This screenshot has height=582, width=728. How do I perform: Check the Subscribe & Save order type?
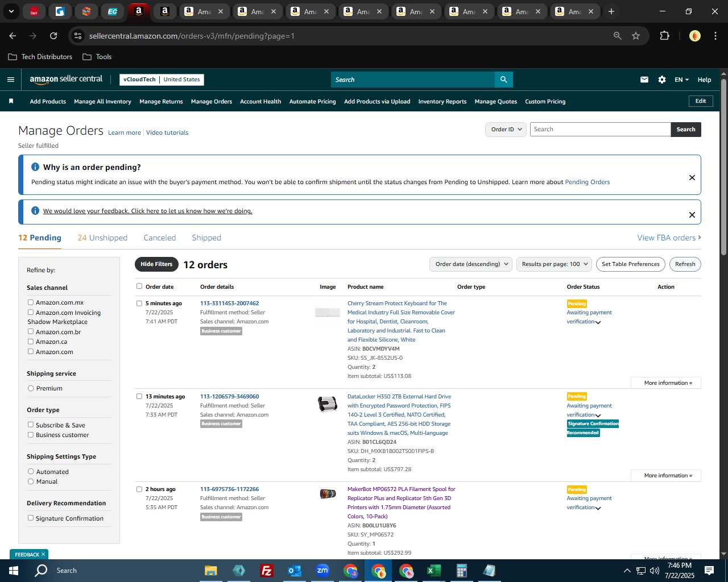pyautogui.click(x=31, y=425)
